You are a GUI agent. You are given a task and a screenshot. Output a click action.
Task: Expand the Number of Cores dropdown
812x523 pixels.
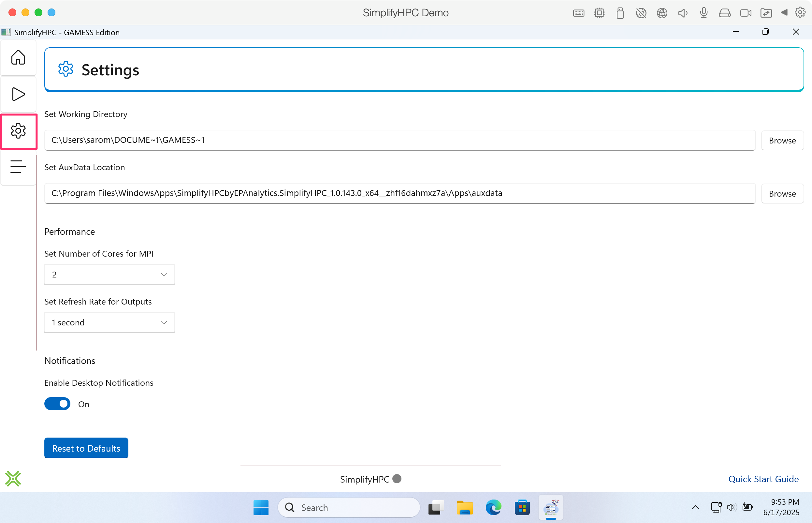(109, 275)
